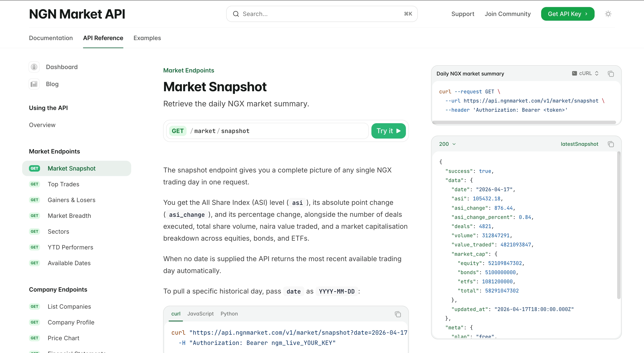Open the Blog newspaper icon

(34, 84)
